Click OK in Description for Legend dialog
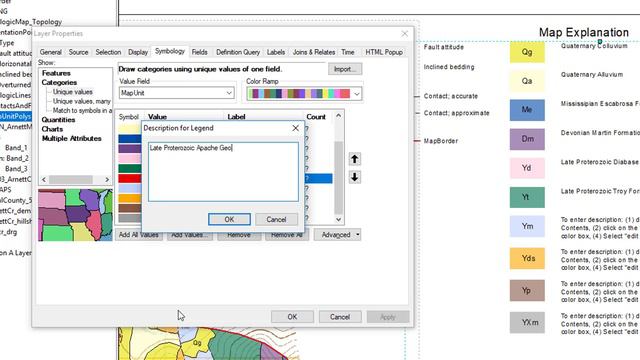 click(229, 219)
